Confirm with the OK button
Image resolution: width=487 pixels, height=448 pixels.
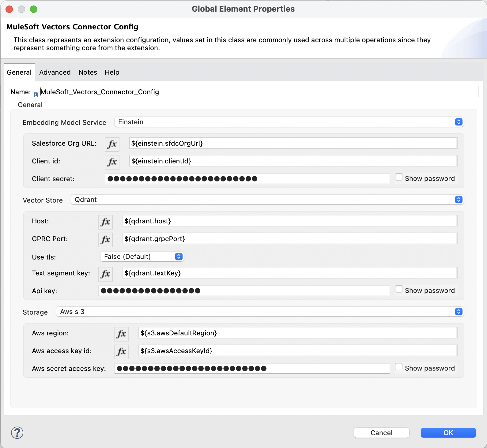point(448,433)
